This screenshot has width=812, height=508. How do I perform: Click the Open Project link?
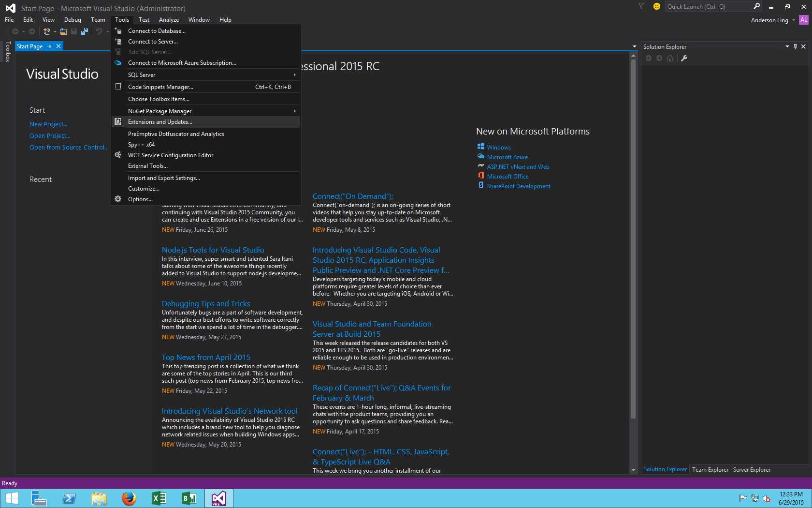(x=50, y=136)
